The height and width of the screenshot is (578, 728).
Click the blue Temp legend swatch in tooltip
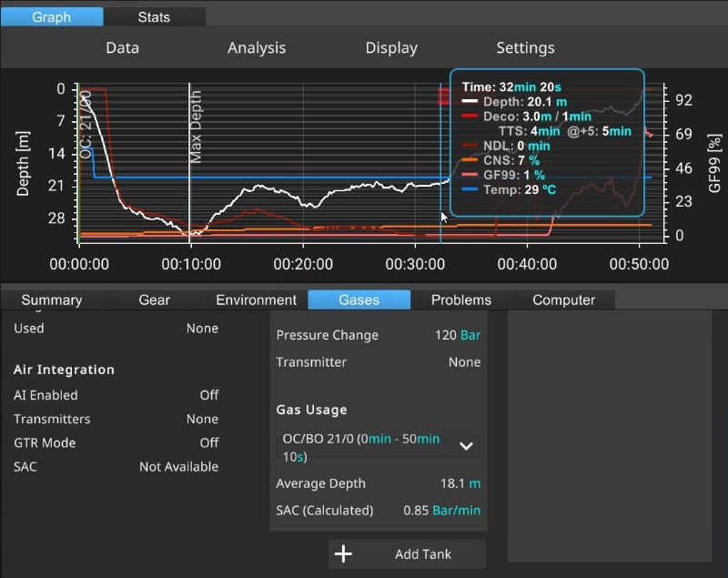click(x=470, y=189)
